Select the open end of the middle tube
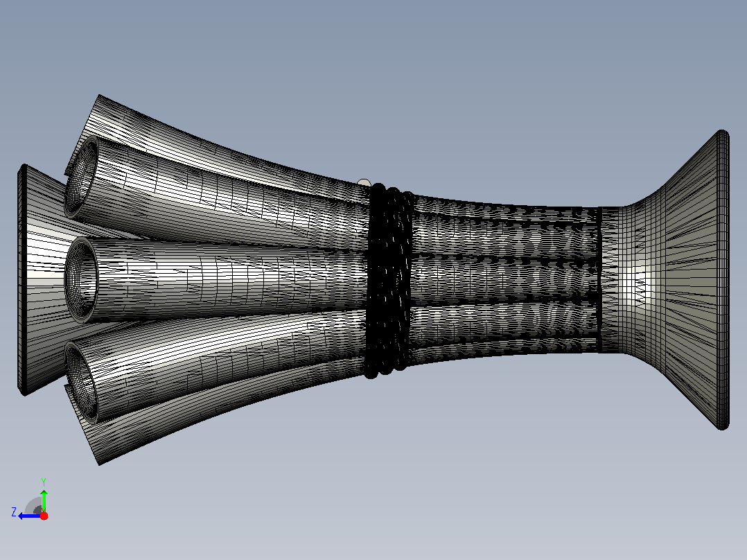 [82, 279]
